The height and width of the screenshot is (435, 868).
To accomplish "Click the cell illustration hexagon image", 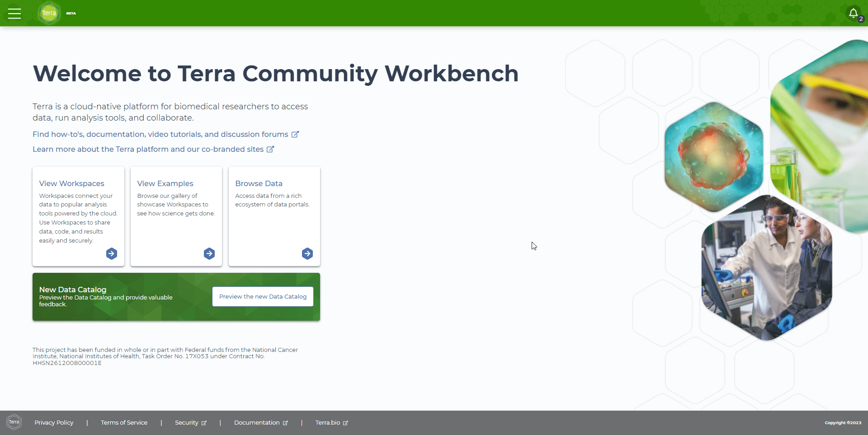I will click(713, 156).
